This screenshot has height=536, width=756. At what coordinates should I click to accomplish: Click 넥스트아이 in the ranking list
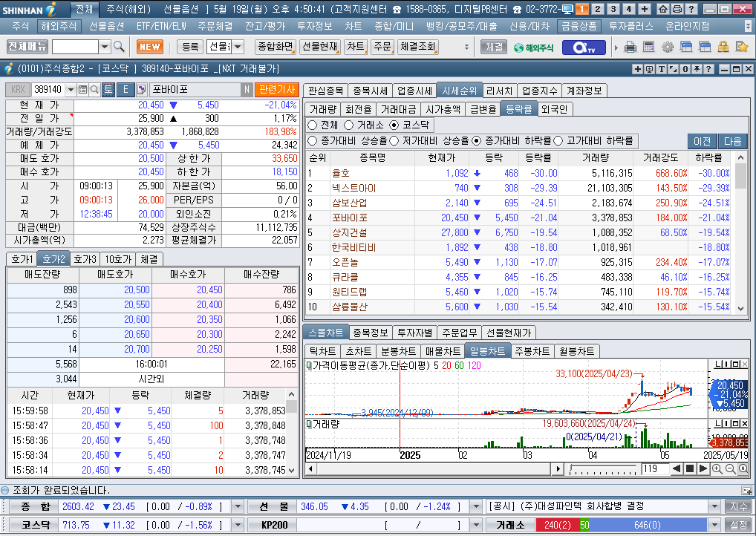coord(353,188)
